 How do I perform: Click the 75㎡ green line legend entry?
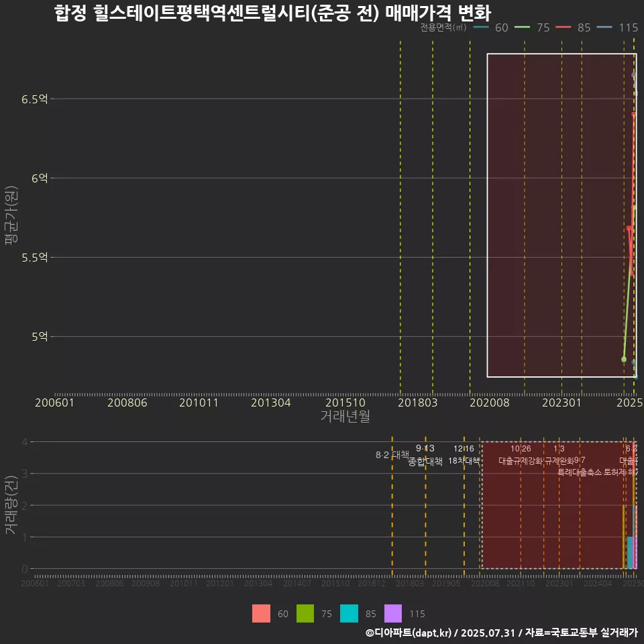tap(532, 28)
